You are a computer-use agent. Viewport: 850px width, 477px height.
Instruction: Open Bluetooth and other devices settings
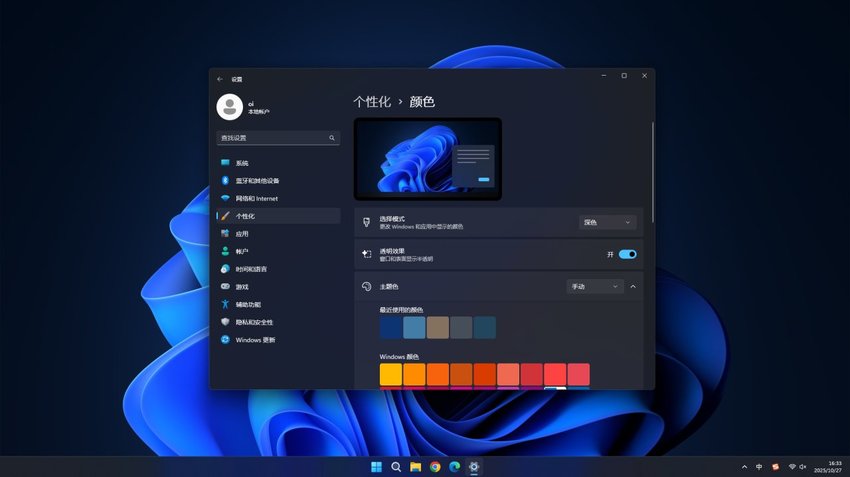tap(257, 181)
